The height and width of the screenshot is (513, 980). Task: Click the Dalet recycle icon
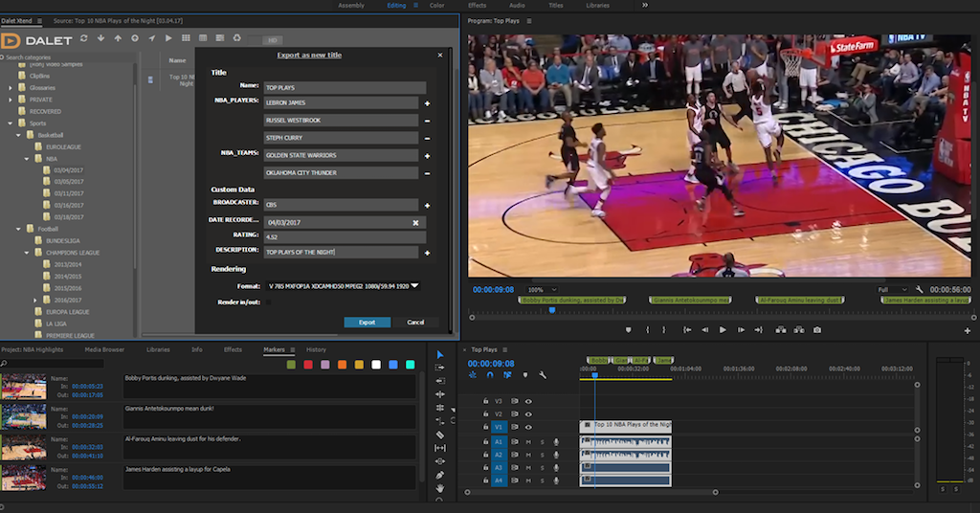click(237, 38)
